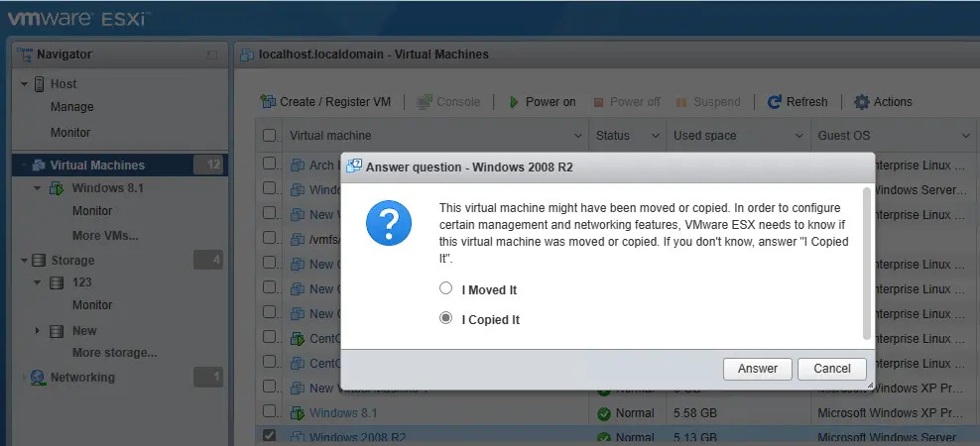Open the Guest OS column dropdown arrow
The width and height of the screenshot is (980, 446).
966,136
